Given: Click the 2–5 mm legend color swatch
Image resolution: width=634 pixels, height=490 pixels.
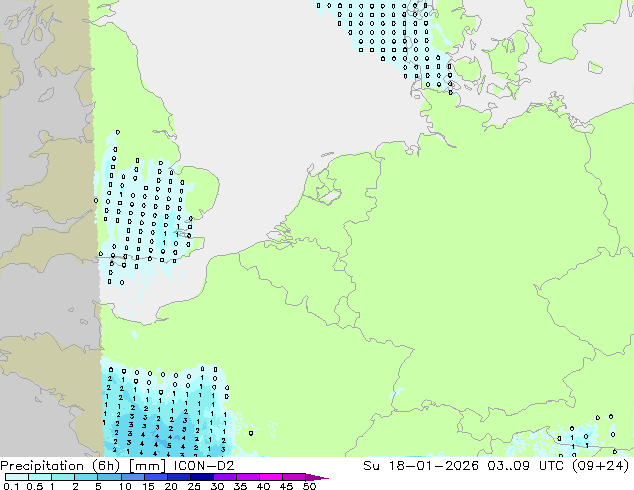Looking at the screenshot, I should 86,477.
